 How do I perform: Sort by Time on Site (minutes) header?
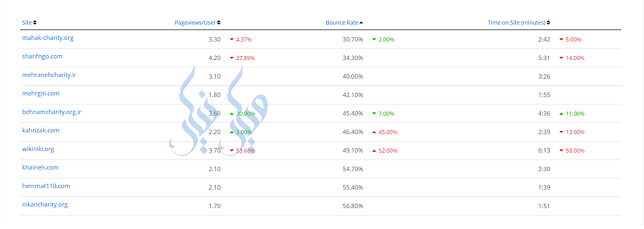516,23
